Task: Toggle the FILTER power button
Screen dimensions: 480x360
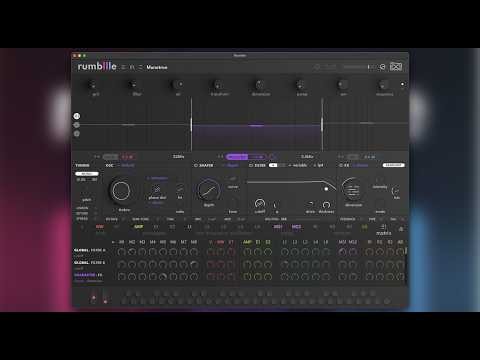Action: pos(251,165)
